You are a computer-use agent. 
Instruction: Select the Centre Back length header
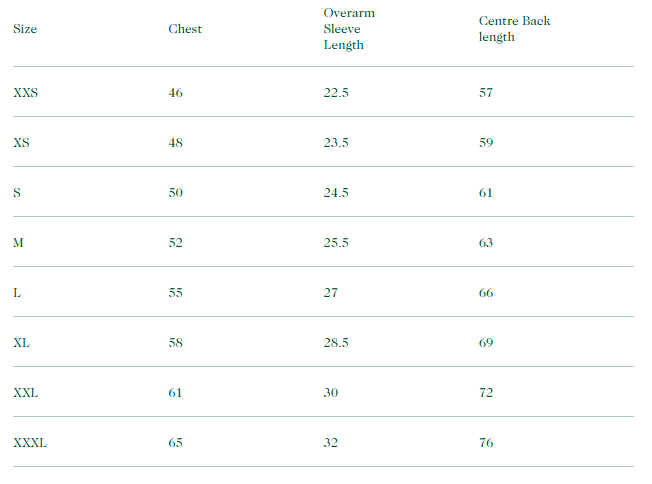pos(514,29)
